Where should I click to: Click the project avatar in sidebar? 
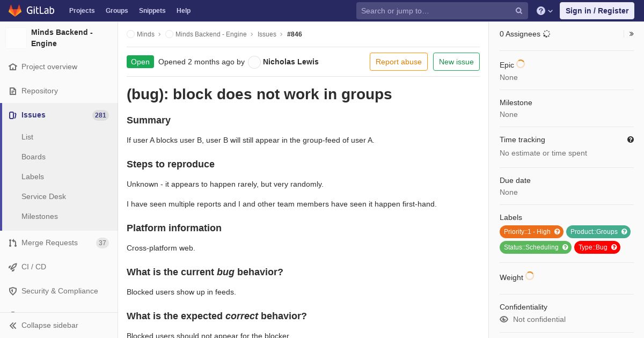[x=16, y=38]
